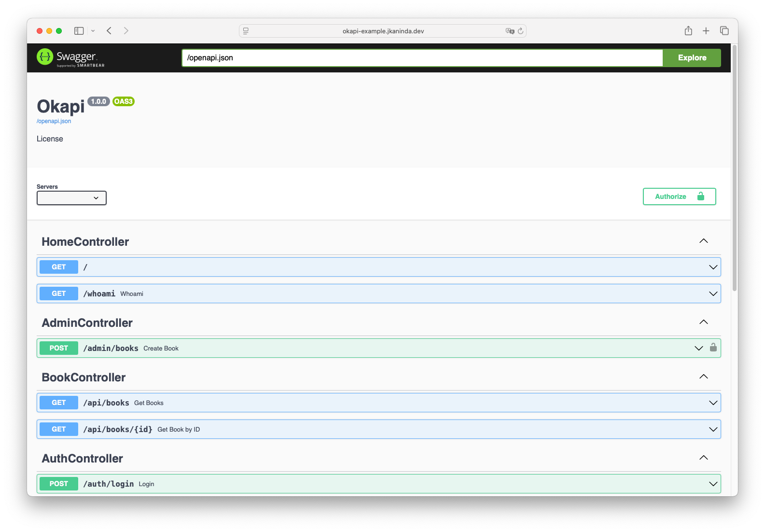The image size is (765, 532).
Task: Toggle the Safari sidebar icon
Action: [79, 31]
